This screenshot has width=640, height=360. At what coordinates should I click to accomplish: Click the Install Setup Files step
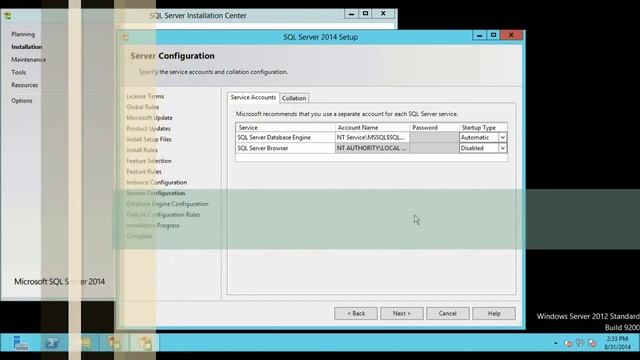coord(149,139)
